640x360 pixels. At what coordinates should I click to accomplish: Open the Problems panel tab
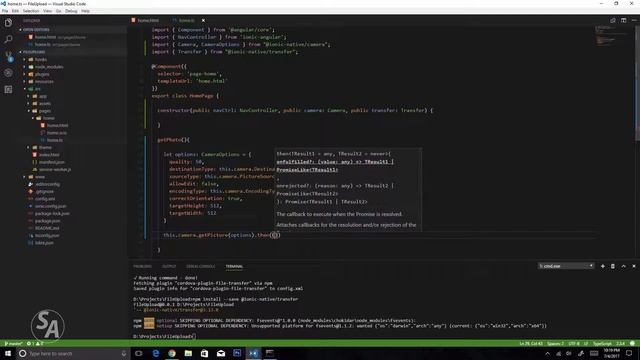(x=142, y=266)
